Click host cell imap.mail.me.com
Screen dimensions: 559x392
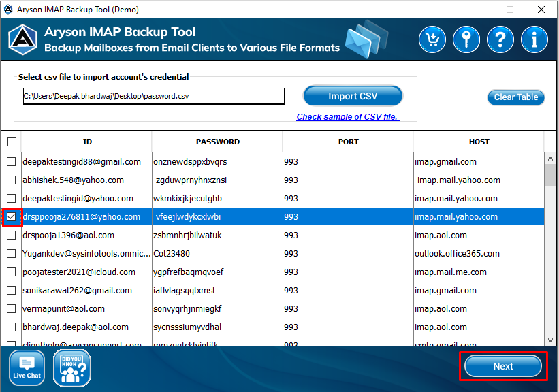(x=479, y=272)
